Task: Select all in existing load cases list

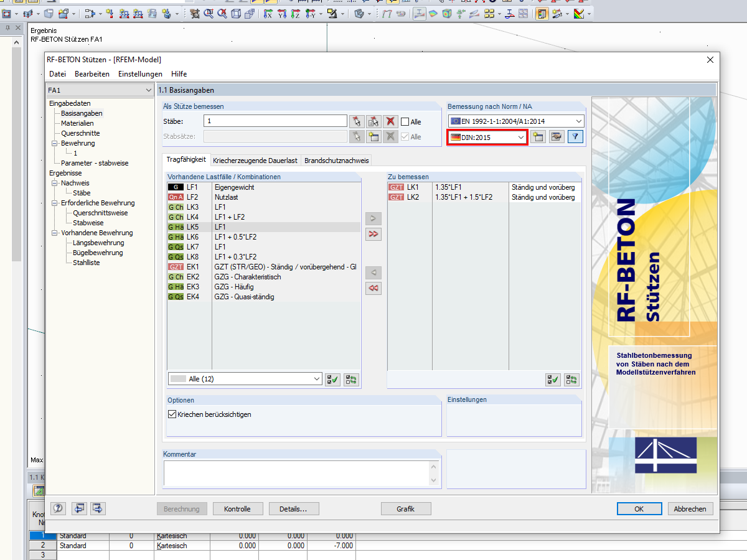Action: coord(332,379)
